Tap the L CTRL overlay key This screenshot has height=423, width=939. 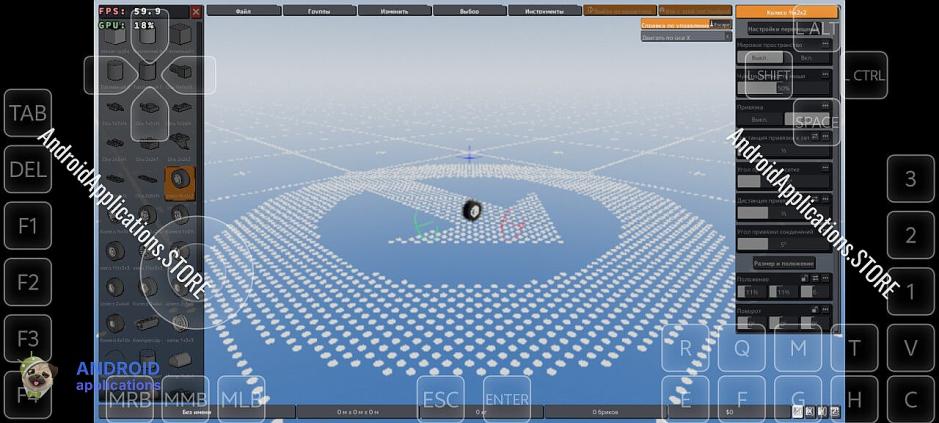pos(864,75)
